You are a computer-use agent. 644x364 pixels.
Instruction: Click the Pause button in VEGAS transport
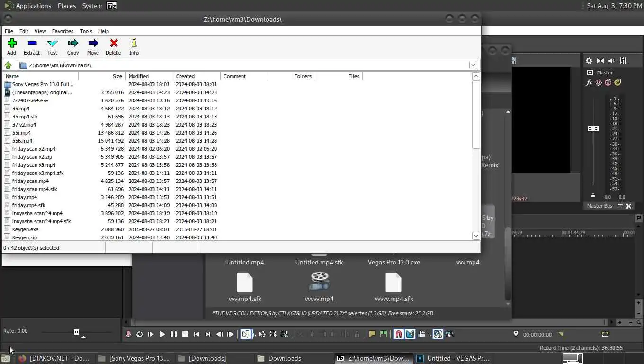(174, 334)
